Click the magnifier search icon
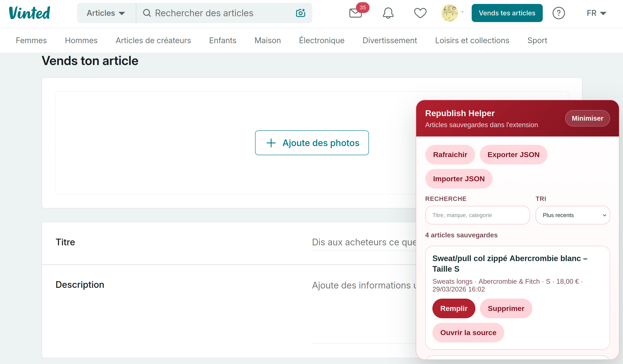623x364 pixels. tap(147, 13)
